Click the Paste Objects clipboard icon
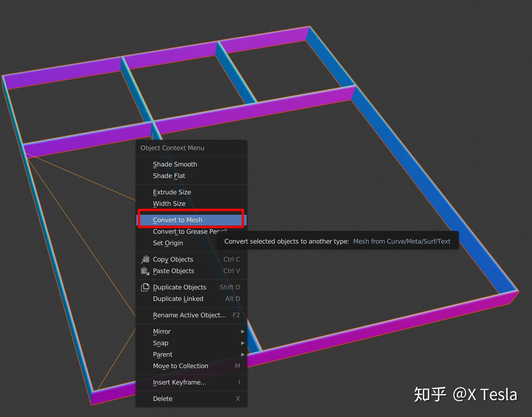This screenshot has height=417, width=532. (x=144, y=271)
